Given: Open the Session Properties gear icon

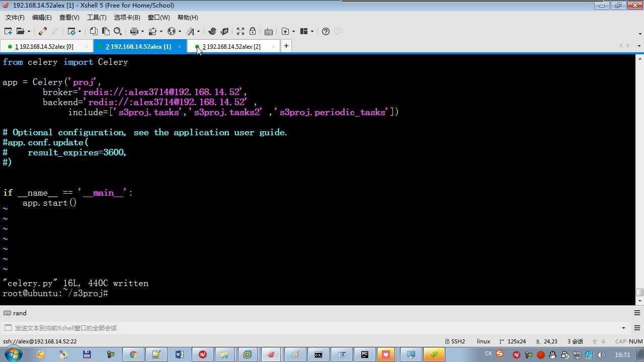Looking at the screenshot, I should tap(71, 31).
